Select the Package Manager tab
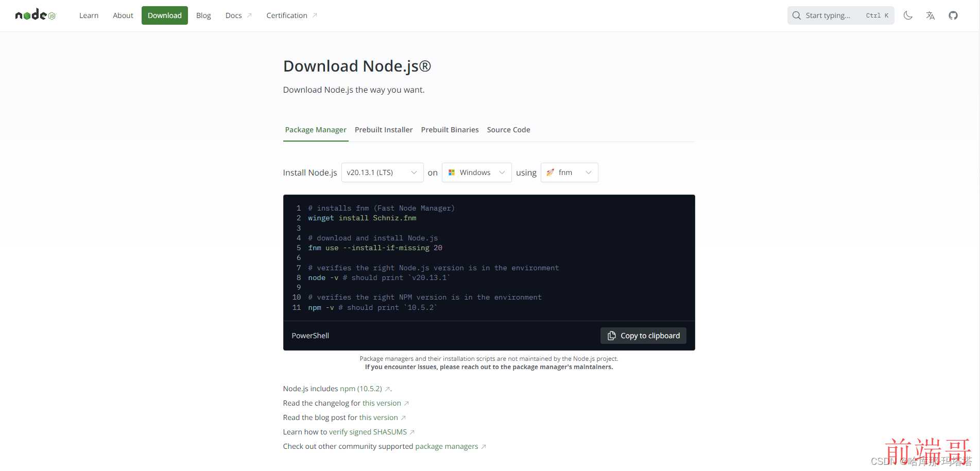 (316, 130)
